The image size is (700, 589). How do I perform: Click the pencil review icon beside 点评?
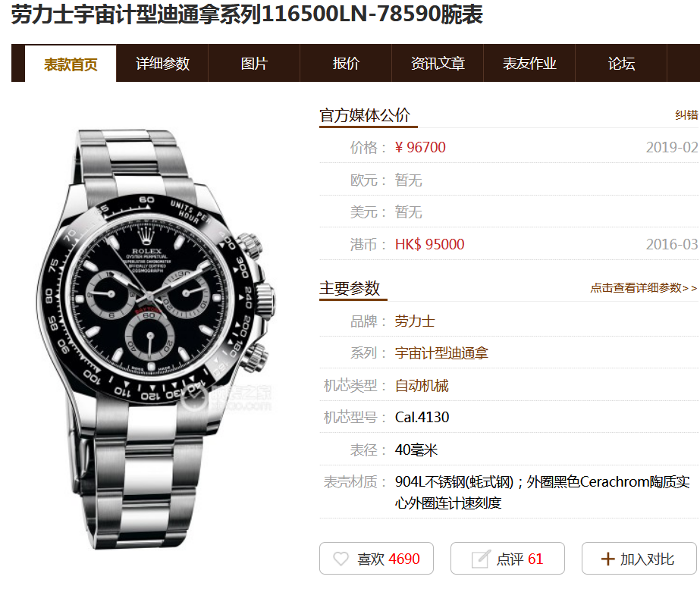pos(481,559)
